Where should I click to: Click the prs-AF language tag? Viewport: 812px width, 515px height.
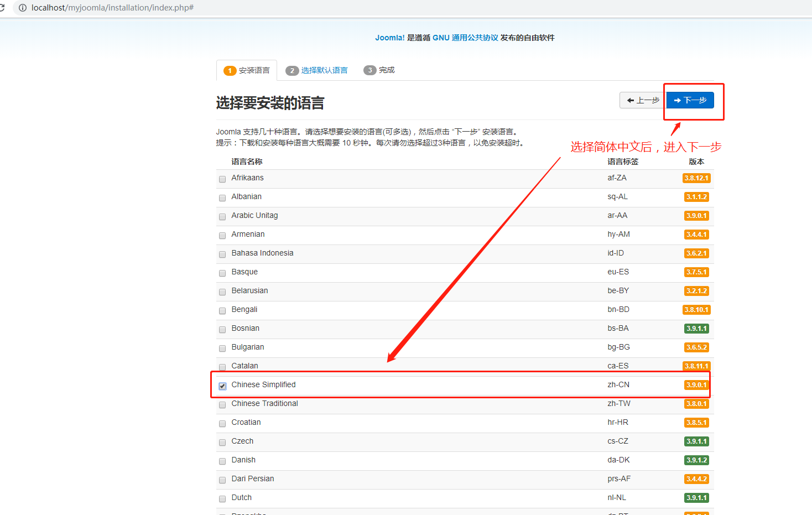[619, 478]
